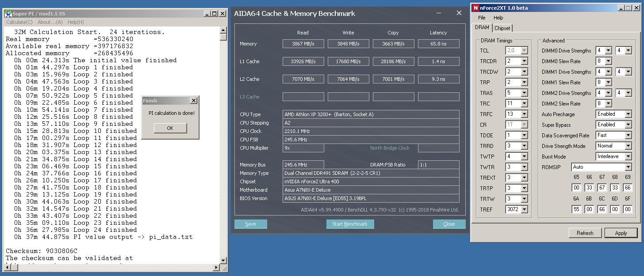Expand the TRRD dropdown
The image size is (644, 276).
(x=524, y=146)
